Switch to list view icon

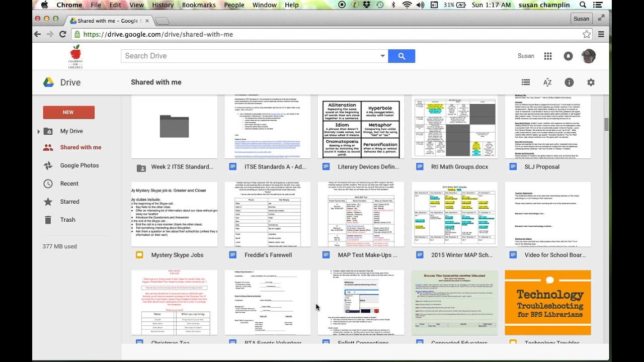(x=526, y=82)
